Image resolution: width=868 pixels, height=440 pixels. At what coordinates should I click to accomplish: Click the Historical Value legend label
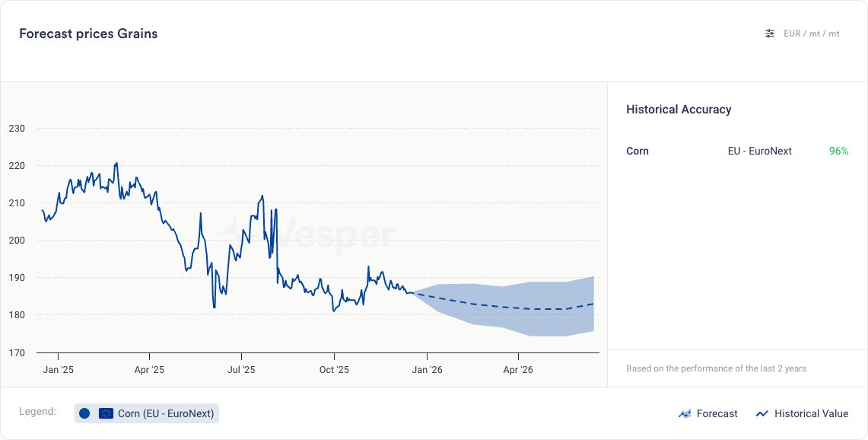811,413
